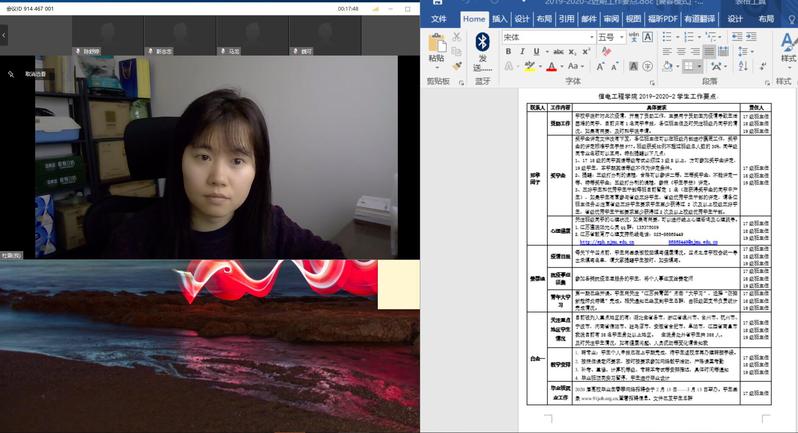Toggle Underline formatting in the ribbon
The height and width of the screenshot is (433, 798).
pyautogui.click(x=537, y=52)
